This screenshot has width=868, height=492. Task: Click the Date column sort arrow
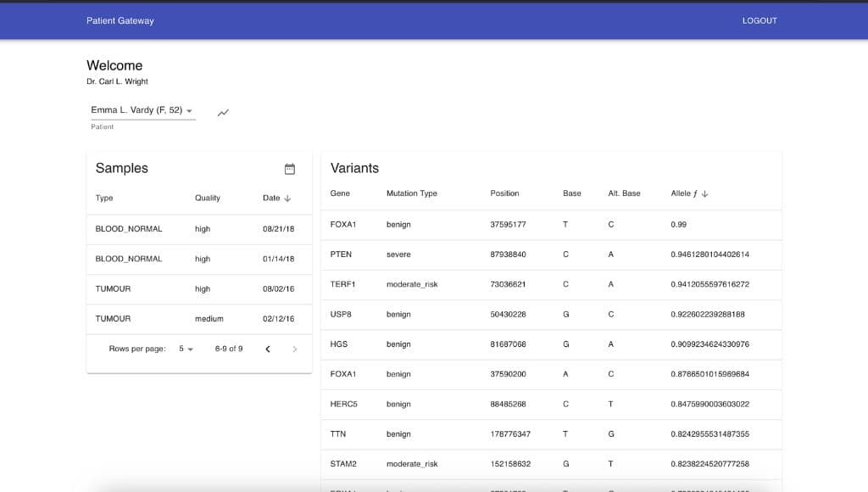287,198
